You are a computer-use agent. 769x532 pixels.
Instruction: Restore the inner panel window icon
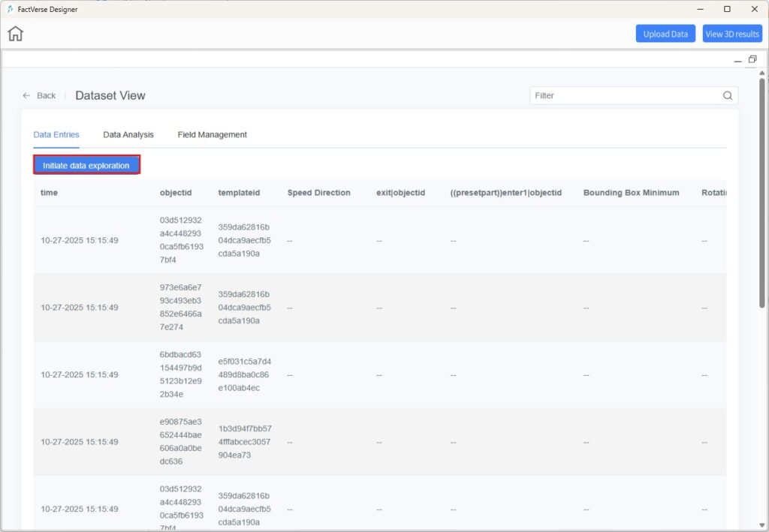[x=752, y=59]
